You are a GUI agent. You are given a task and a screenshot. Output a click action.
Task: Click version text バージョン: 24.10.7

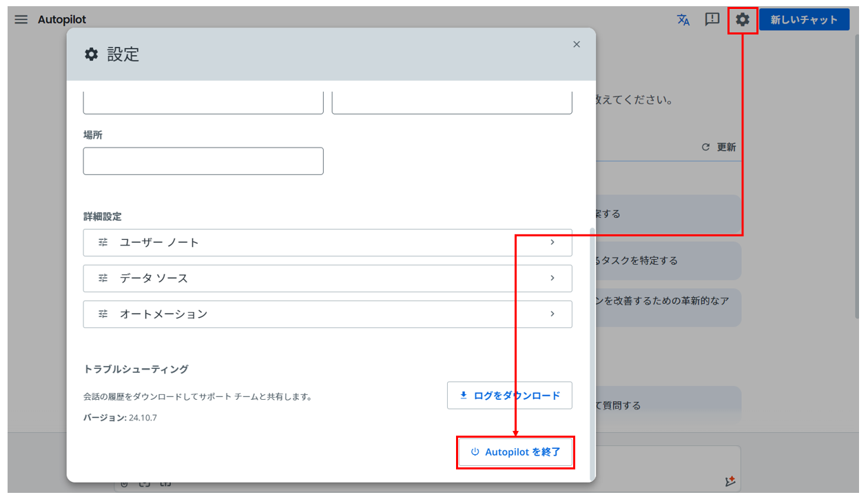[x=120, y=418]
